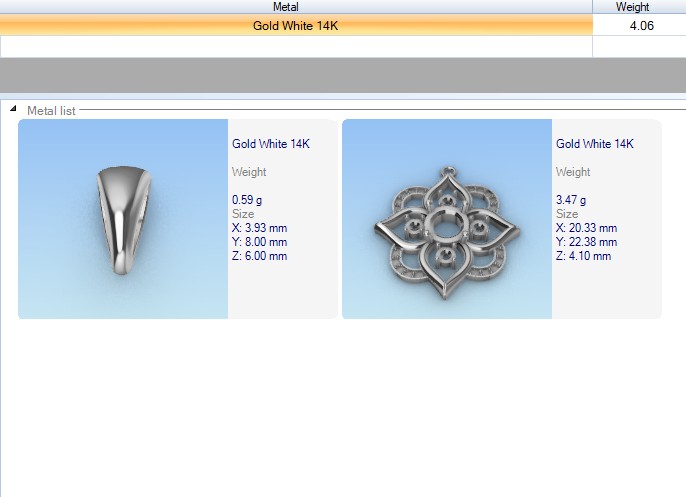The height and width of the screenshot is (497, 686).
Task: Click the Metal list section label
Action: [x=51, y=110]
